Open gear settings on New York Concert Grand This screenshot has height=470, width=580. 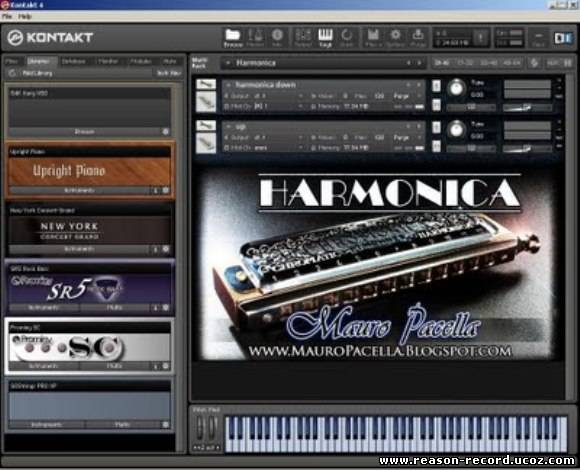166,249
